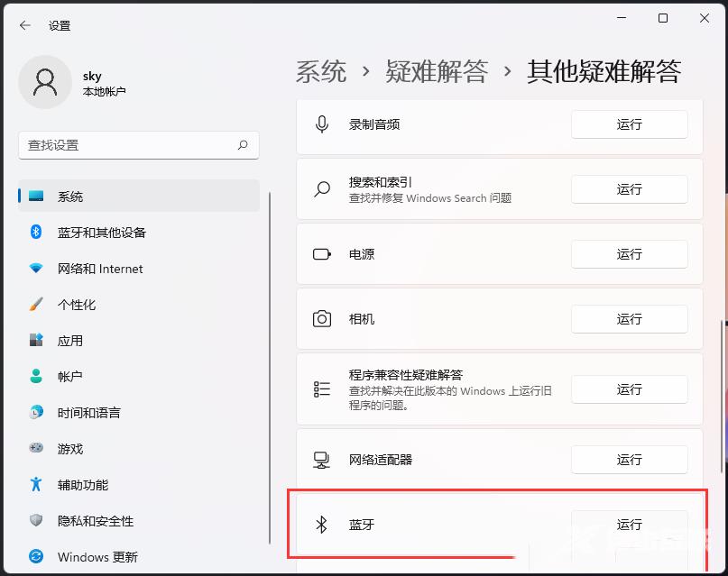Open 系统 from the breadcrumb trail
728x576 pixels.
tap(319, 71)
